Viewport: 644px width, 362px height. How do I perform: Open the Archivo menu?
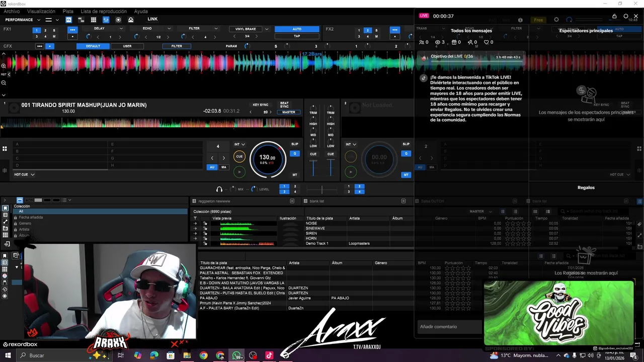(12, 11)
